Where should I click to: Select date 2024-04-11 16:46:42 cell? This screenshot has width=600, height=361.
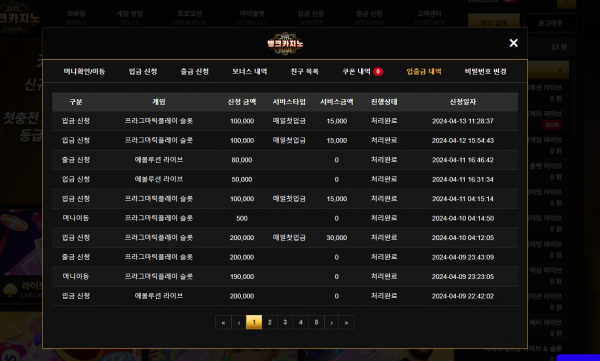tap(463, 160)
